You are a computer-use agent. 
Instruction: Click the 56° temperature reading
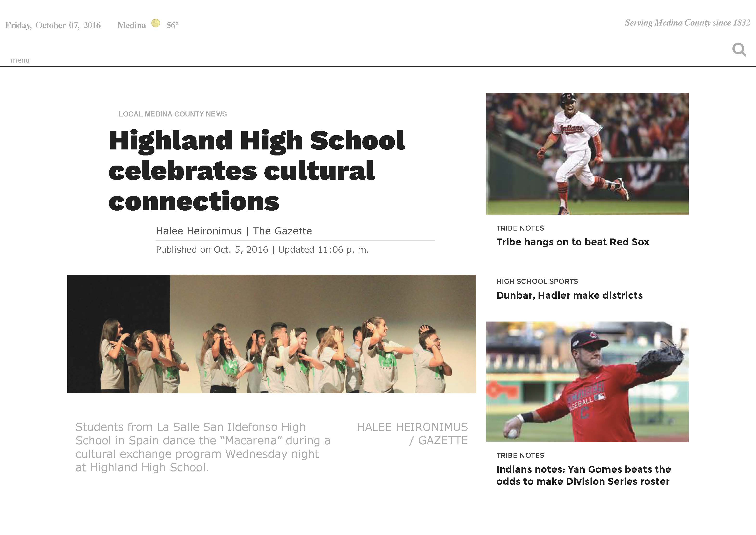click(172, 25)
